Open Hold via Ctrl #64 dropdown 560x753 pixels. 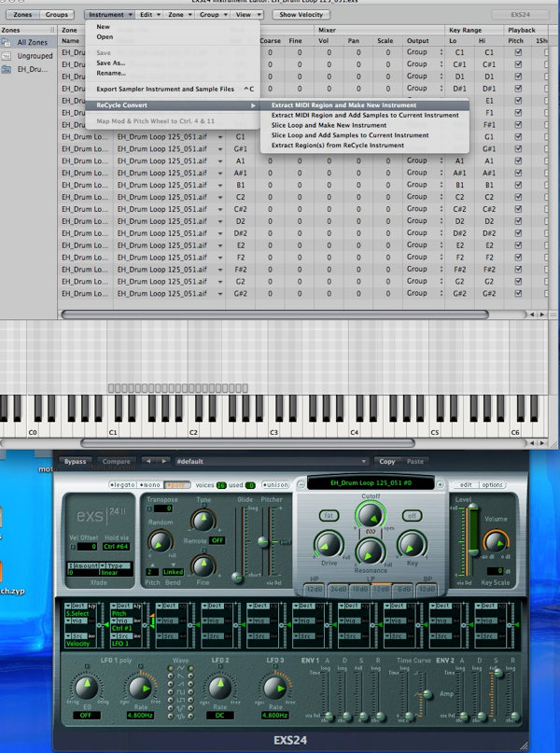(x=117, y=547)
